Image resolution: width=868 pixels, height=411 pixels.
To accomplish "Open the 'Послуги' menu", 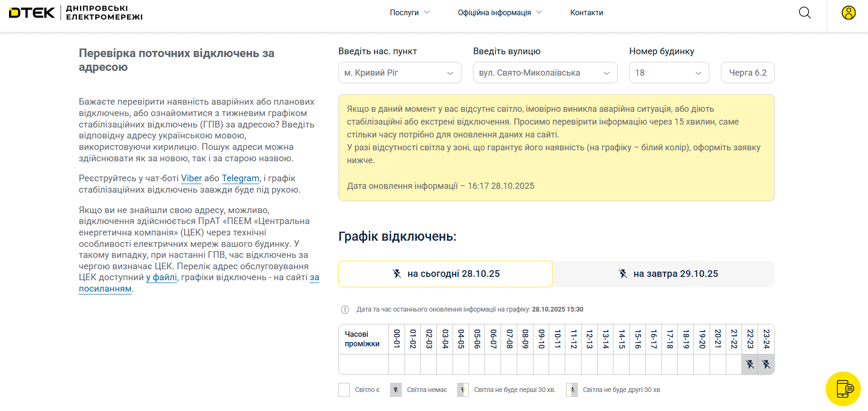I will [409, 13].
